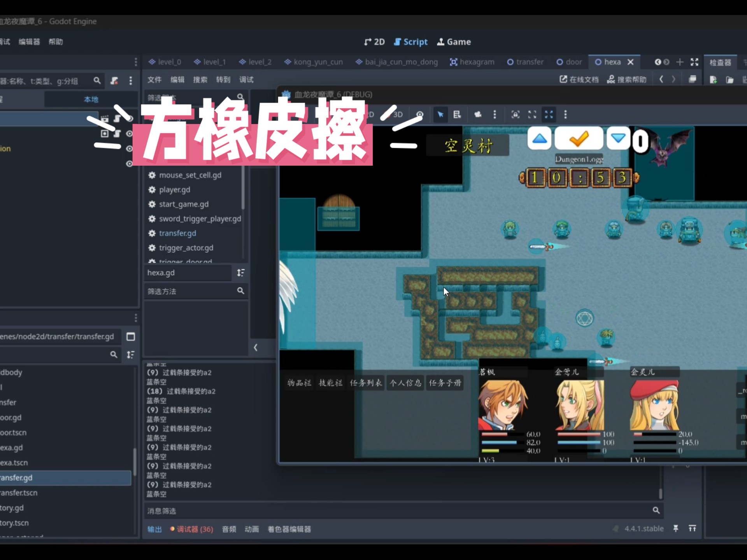
Task: Click orange checkmark confirm button in game
Action: tap(579, 138)
